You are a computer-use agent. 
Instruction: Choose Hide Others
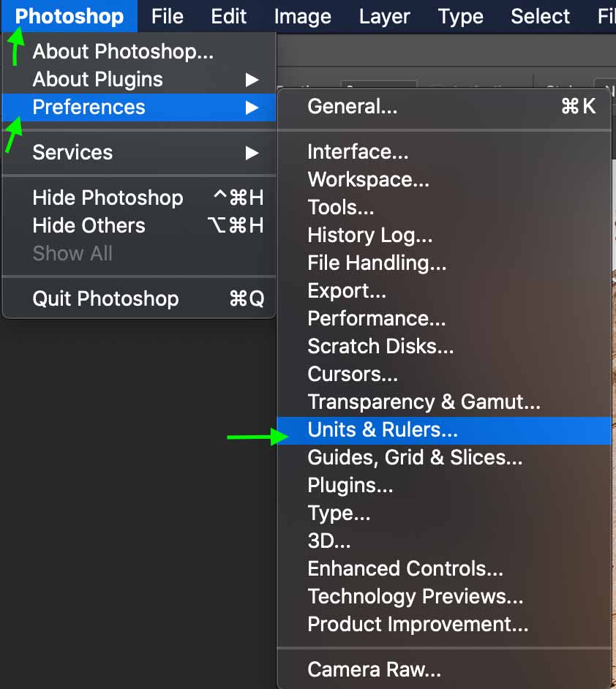click(139, 226)
